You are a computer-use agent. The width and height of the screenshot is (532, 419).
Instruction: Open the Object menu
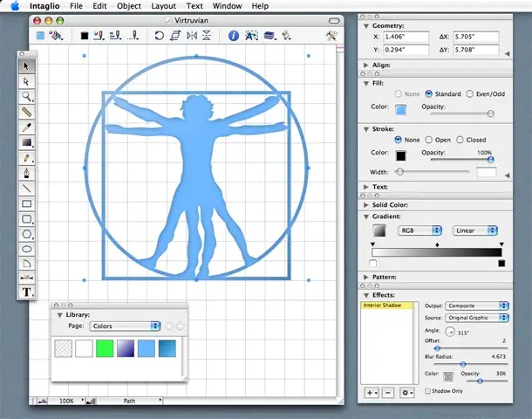129,6
